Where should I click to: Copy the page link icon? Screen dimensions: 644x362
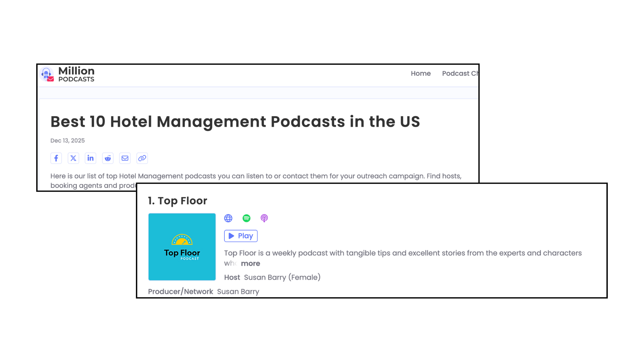pyautogui.click(x=142, y=158)
